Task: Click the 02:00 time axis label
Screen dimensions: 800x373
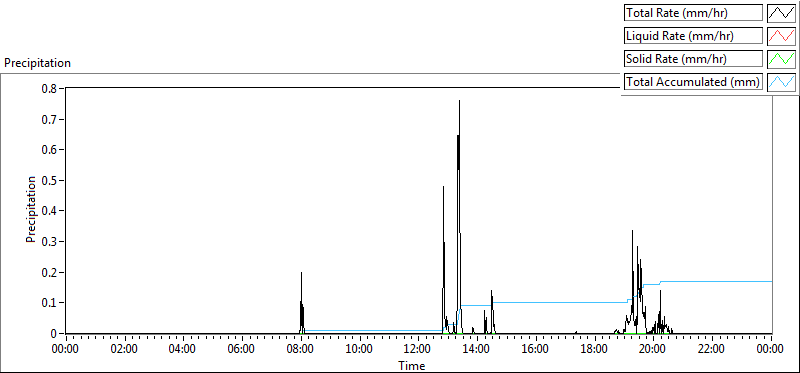Action: click(x=124, y=350)
